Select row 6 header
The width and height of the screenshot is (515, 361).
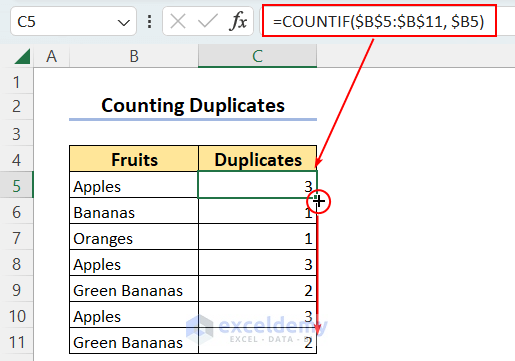click(16, 212)
